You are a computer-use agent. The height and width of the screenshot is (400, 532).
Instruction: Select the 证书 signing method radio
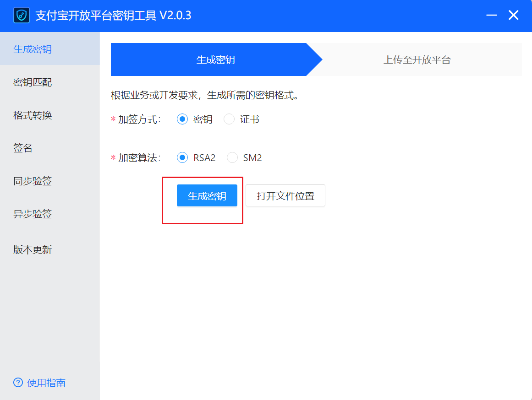(x=229, y=119)
